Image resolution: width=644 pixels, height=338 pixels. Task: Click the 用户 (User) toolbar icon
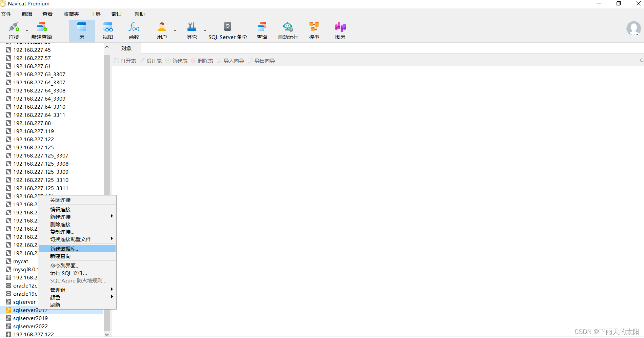tap(162, 30)
